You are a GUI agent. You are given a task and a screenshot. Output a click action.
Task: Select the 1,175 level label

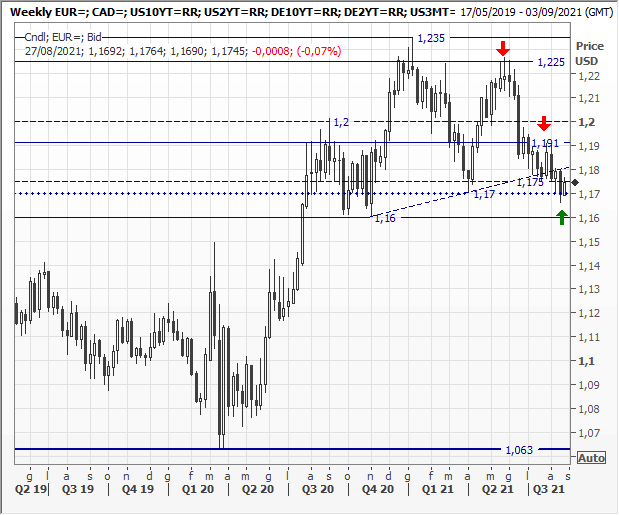point(530,182)
